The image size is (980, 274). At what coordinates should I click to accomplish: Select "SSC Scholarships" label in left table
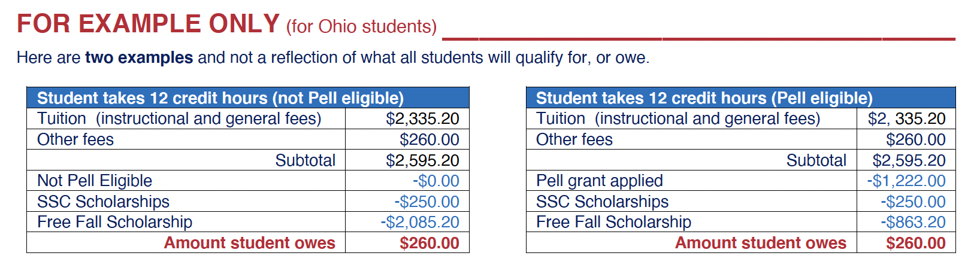point(103,202)
